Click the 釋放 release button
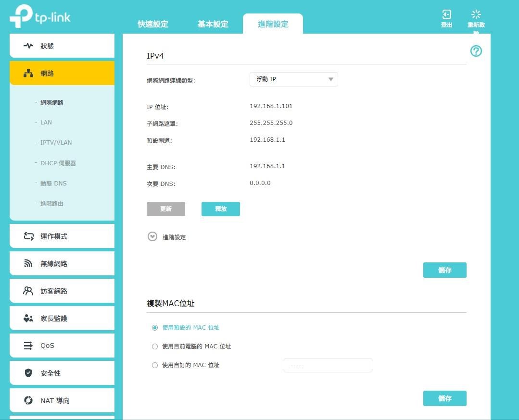519x420 pixels. point(220,209)
